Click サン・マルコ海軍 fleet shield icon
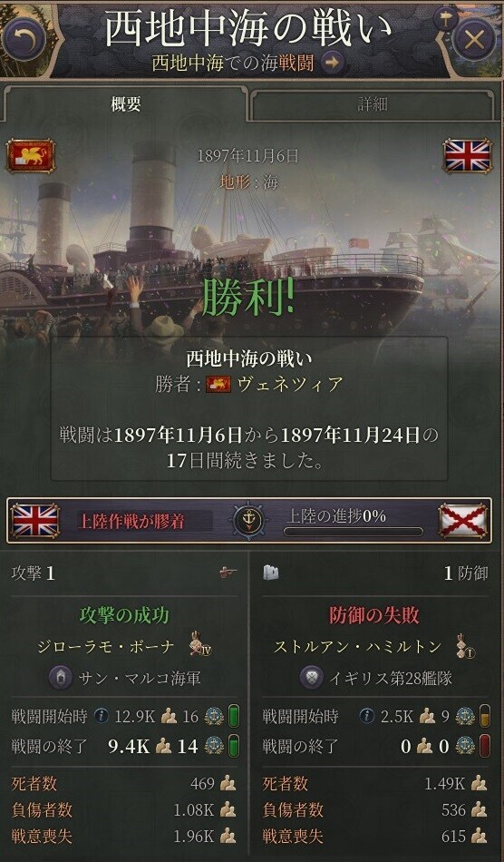The image size is (504, 862). (60, 678)
